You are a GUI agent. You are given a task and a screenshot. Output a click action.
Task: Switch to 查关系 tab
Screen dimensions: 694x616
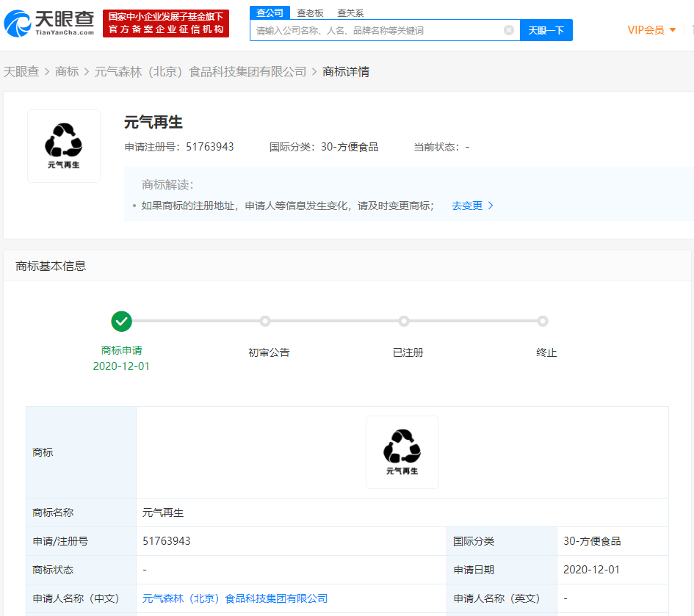click(x=350, y=13)
